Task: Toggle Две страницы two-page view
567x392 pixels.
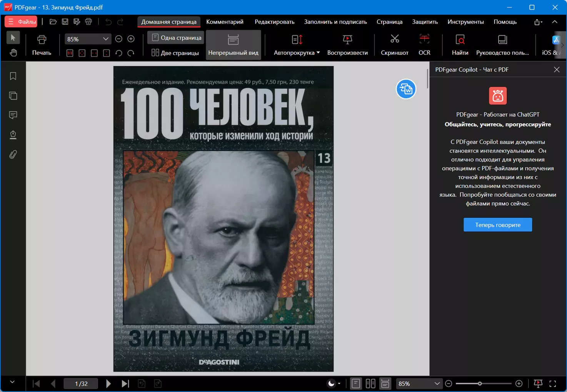Action: [x=175, y=53]
